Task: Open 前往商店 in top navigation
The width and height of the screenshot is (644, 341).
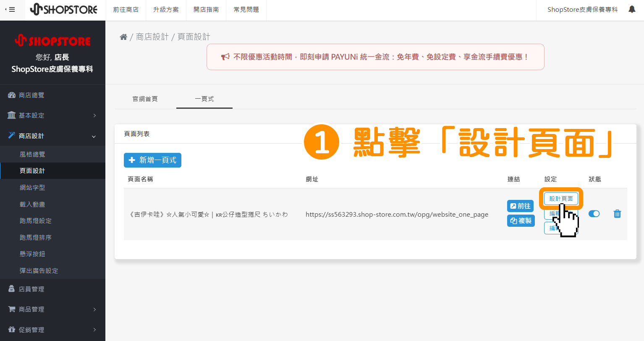Action: [x=126, y=10]
